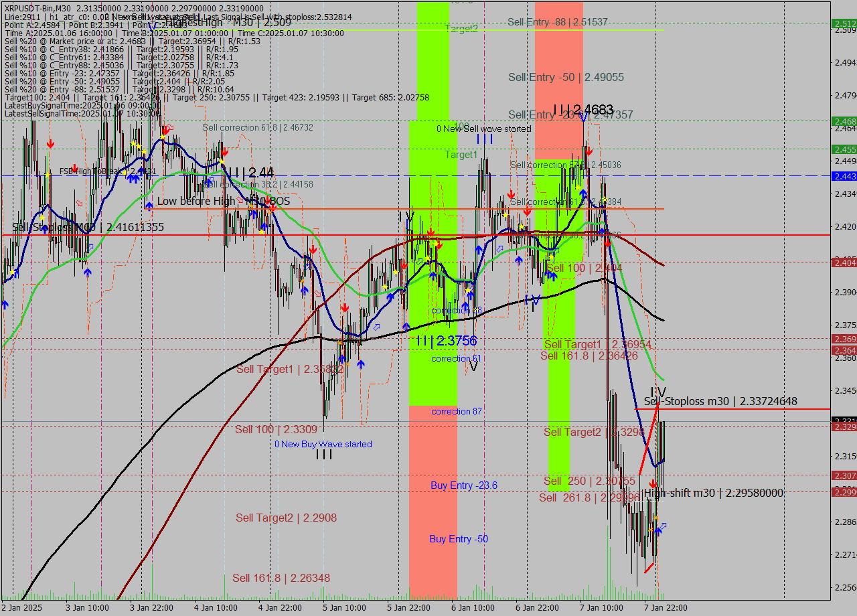Viewport: 857px width, 616px height.
Task: Select the "Buy Entry -50" label
Action: (x=459, y=539)
